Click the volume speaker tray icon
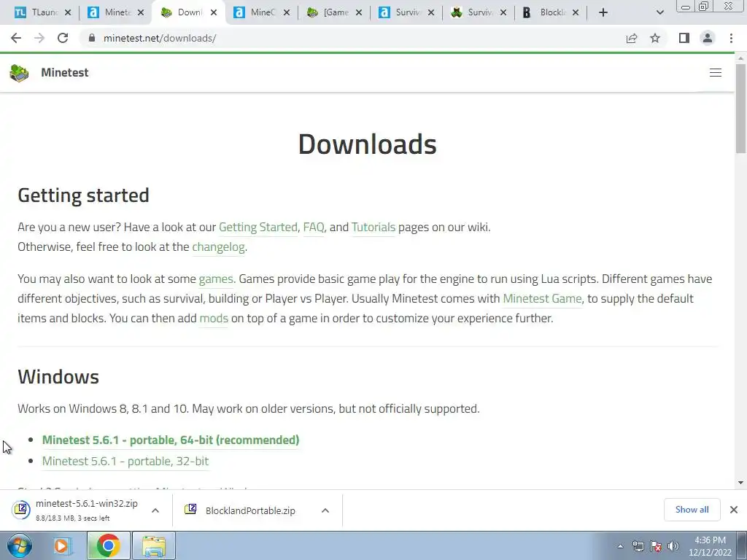The width and height of the screenshot is (747, 560). click(x=673, y=546)
